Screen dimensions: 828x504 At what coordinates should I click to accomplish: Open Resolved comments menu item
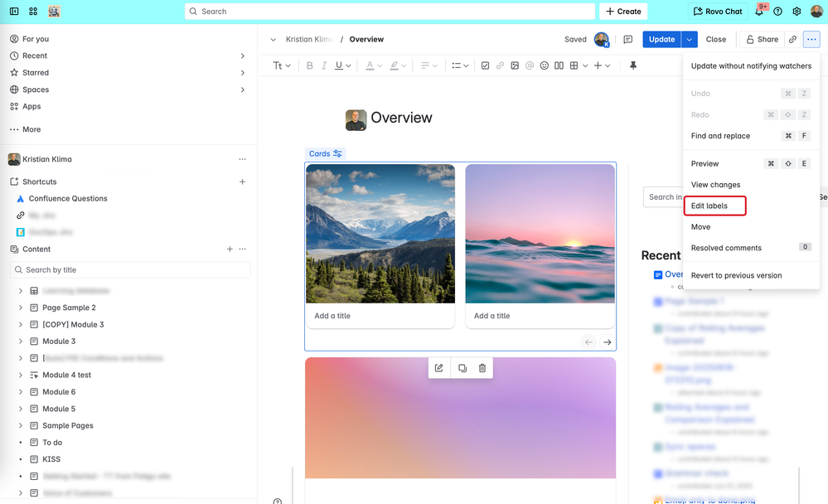tap(751, 248)
